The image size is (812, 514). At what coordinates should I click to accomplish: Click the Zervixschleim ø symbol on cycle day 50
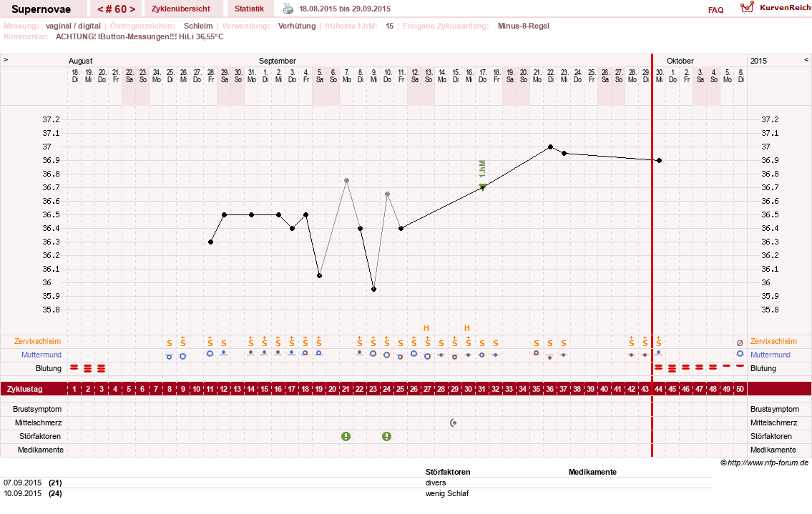click(x=740, y=342)
